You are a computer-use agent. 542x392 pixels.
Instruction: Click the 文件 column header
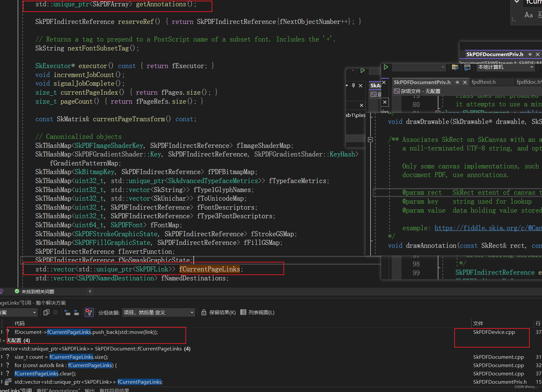[478, 323]
